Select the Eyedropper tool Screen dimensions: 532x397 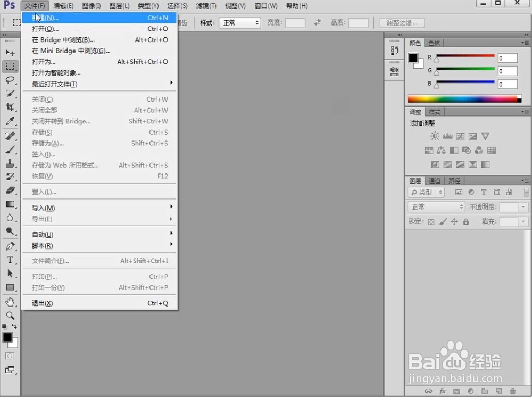click(10, 121)
